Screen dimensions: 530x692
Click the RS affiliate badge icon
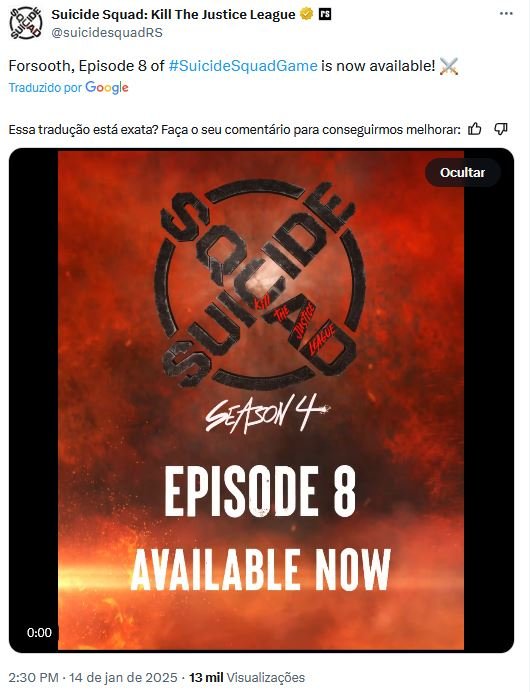(x=325, y=15)
